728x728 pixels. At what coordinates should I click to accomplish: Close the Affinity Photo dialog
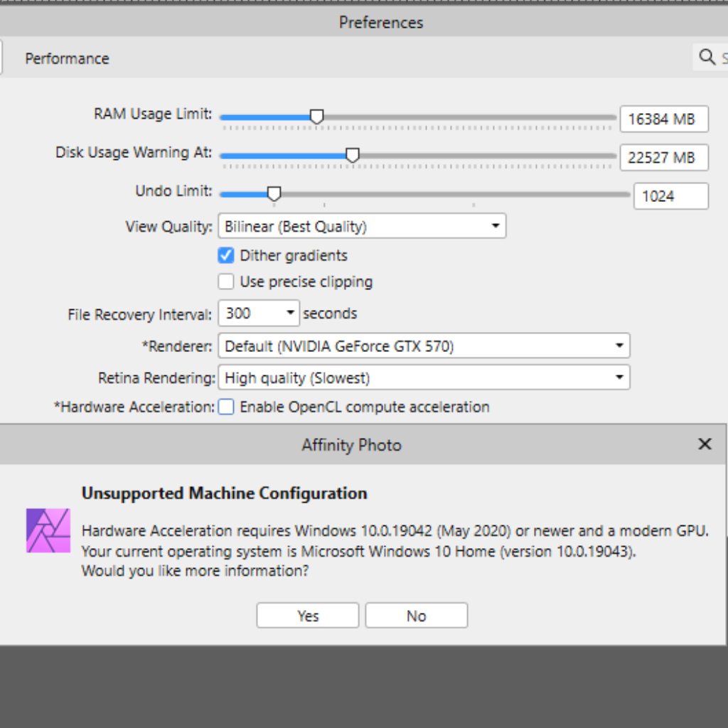click(x=705, y=444)
